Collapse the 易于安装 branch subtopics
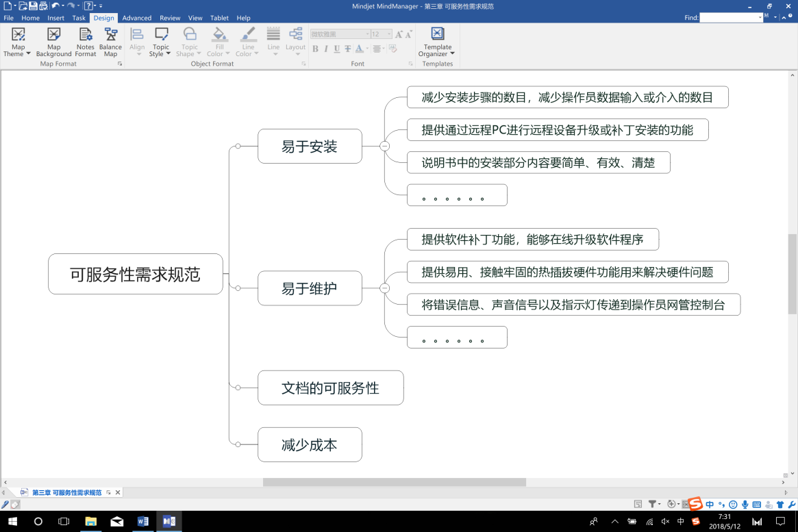This screenshot has height=532, width=798. (384, 146)
